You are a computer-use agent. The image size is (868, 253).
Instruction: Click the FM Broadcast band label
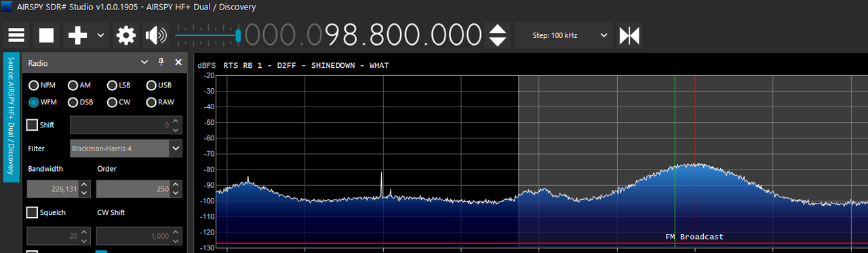point(694,237)
